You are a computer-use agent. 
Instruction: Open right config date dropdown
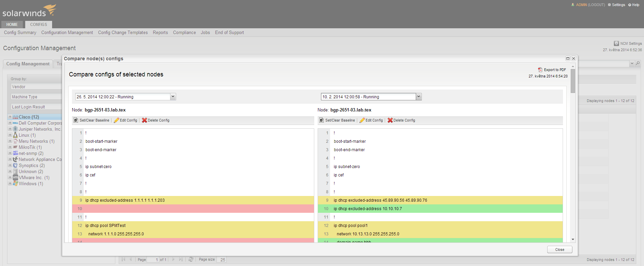418,97
